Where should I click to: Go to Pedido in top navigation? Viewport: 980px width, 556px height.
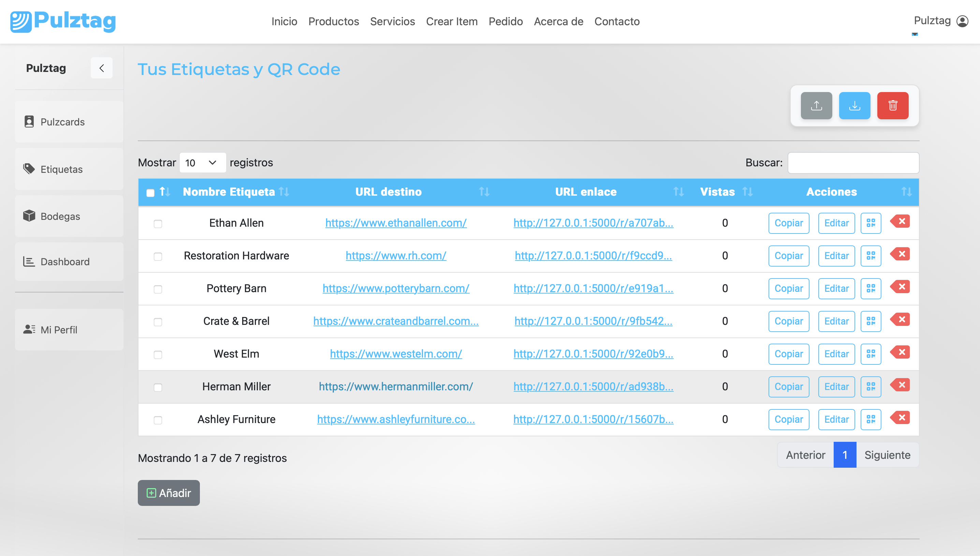pyautogui.click(x=506, y=21)
